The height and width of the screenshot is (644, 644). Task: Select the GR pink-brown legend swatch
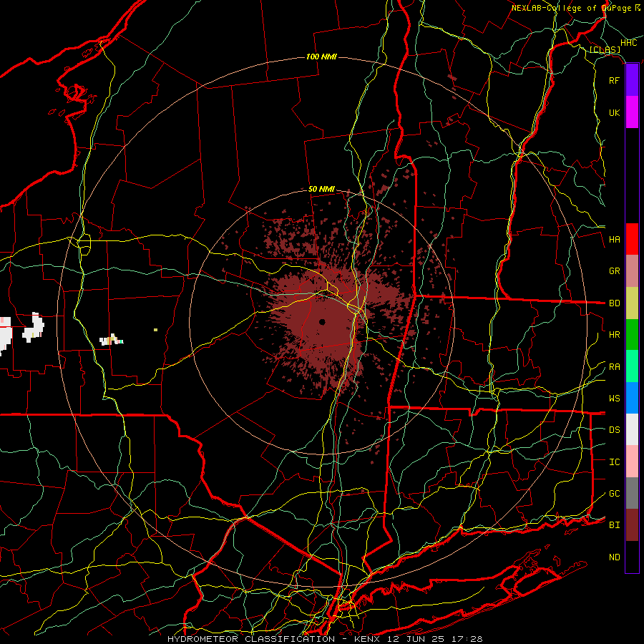[x=632, y=271]
